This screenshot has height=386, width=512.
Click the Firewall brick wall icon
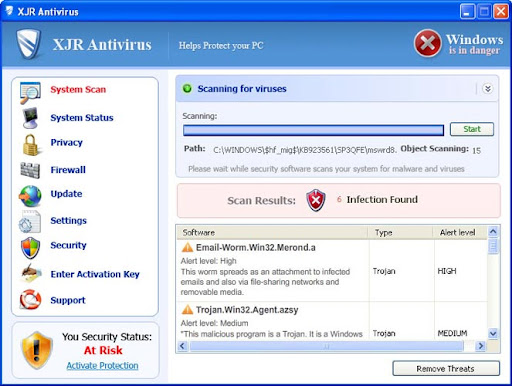(30, 170)
